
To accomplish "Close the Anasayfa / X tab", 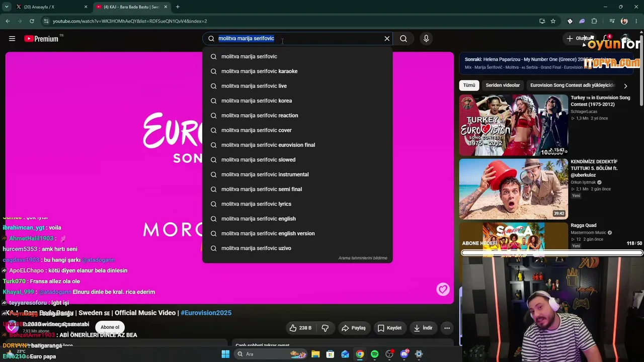I will [86, 7].
